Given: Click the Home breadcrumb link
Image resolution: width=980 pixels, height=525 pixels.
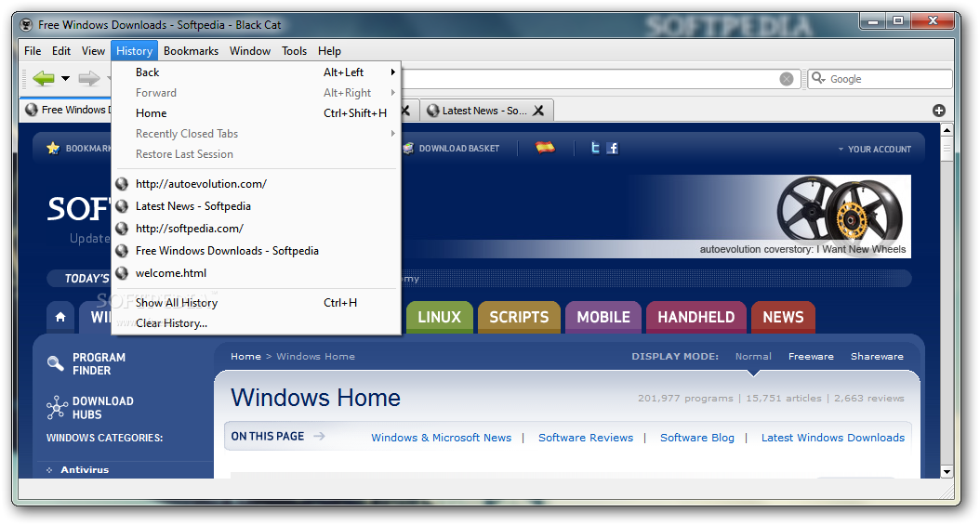Looking at the screenshot, I should point(245,357).
